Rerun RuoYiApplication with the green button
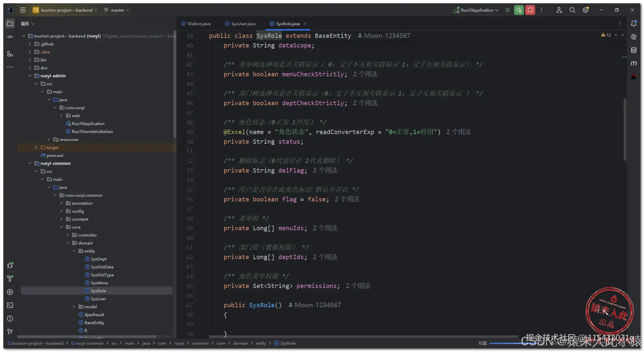The height and width of the screenshot is (352, 644). (519, 10)
